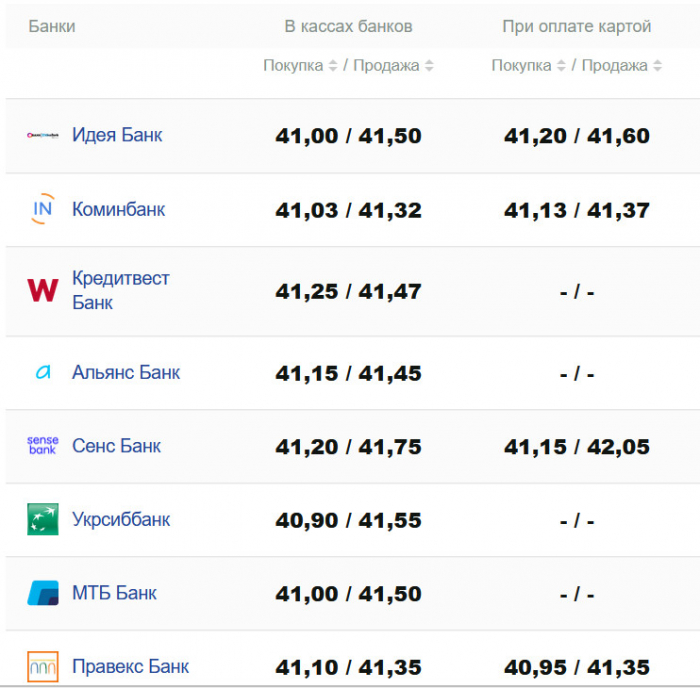Open the Идея Банк link
Image resolution: width=700 pixels, height=688 pixels.
tap(117, 135)
